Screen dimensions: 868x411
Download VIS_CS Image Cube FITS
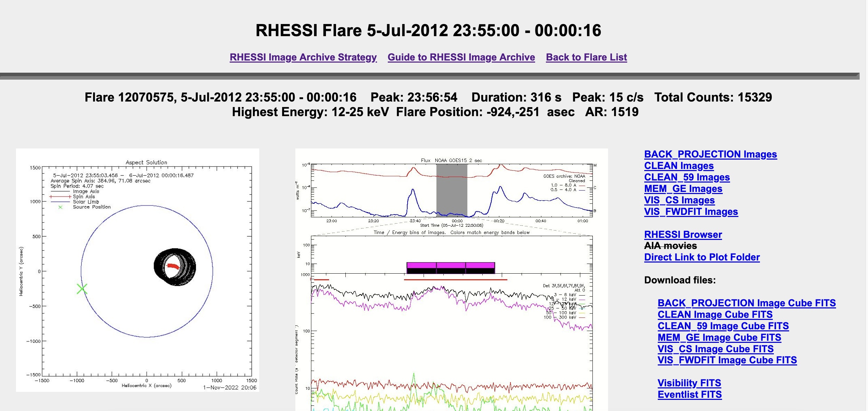point(715,349)
